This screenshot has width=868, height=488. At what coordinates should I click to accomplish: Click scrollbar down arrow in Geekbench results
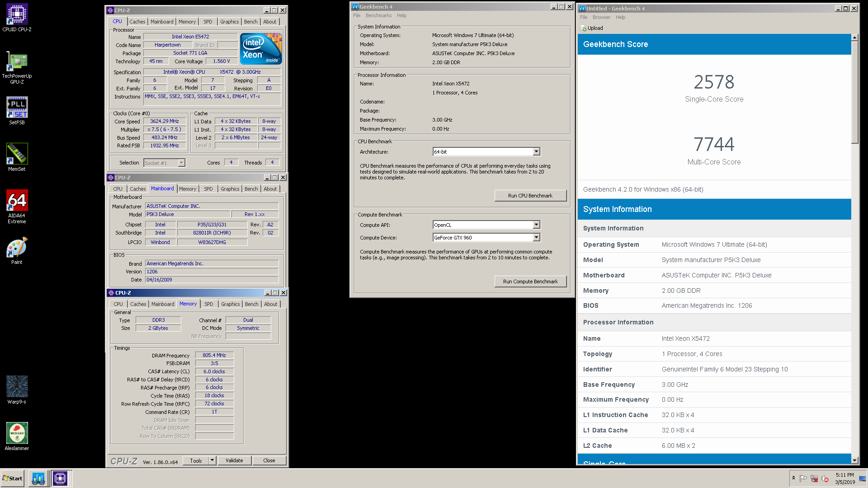pyautogui.click(x=854, y=460)
